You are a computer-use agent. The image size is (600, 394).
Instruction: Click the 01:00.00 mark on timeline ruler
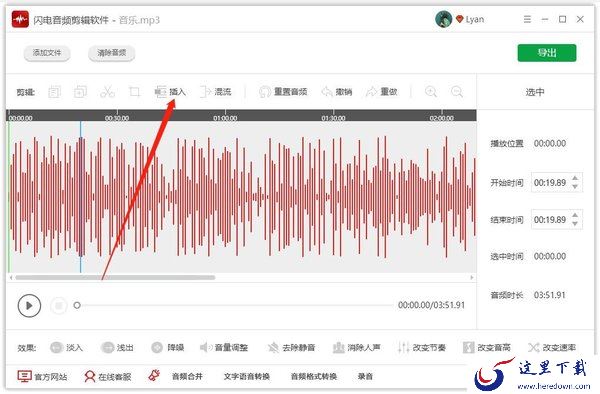pos(225,118)
